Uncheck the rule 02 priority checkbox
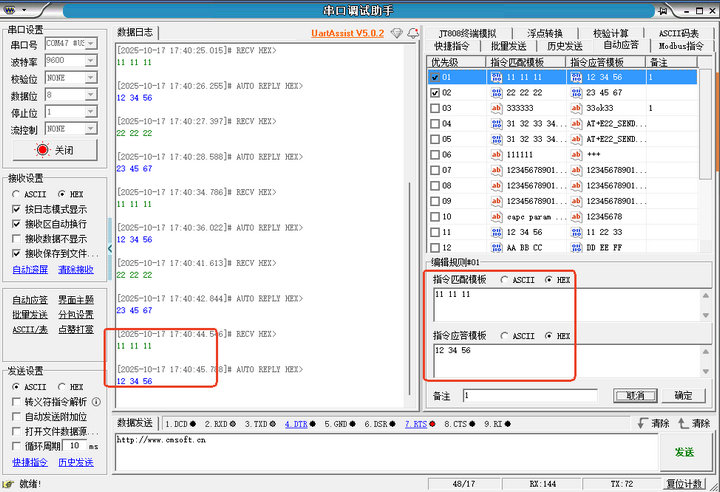Viewport: 720px width, 492px height. click(x=434, y=93)
